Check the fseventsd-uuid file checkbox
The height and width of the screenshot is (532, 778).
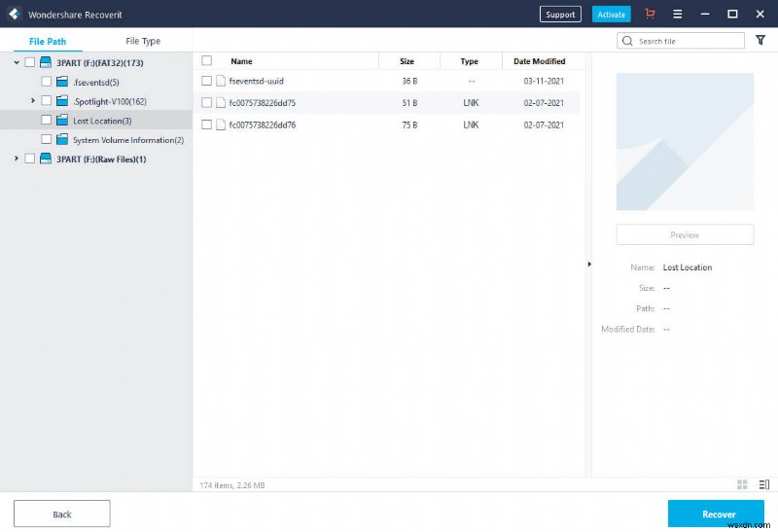click(206, 81)
